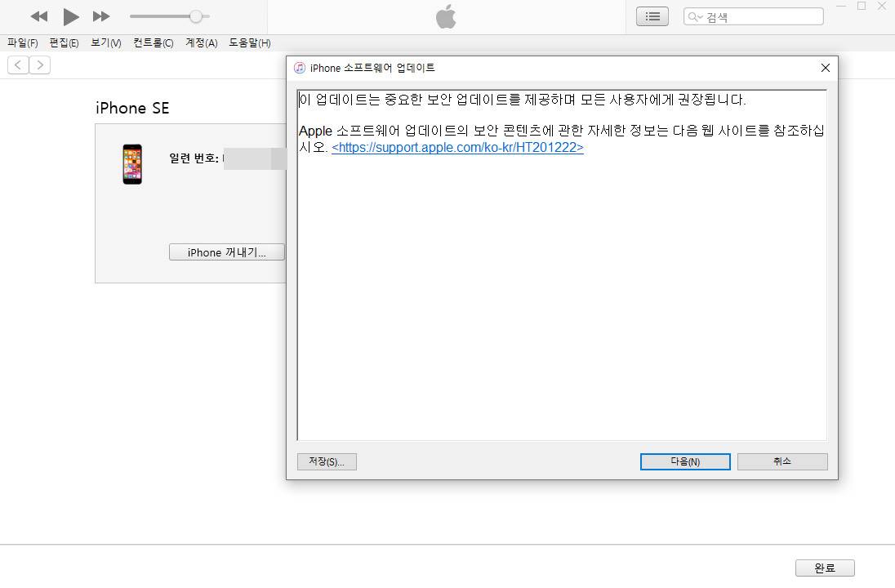Open the list view icon button
895x588 pixels.
pos(652,16)
